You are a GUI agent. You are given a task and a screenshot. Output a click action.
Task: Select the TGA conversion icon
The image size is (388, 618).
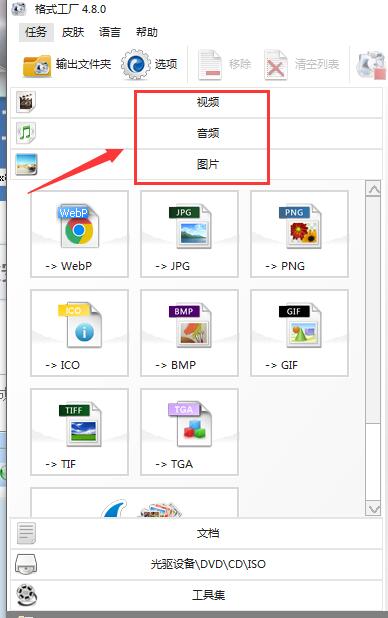(190, 424)
